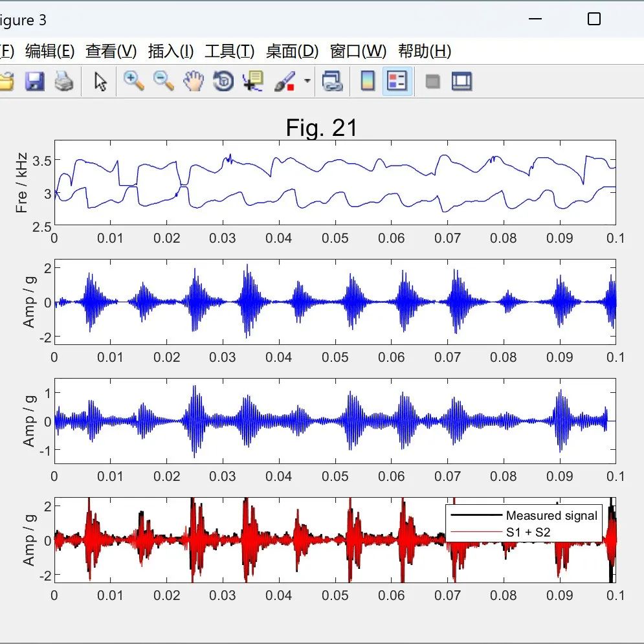Viewport: 644px width, 644px height.
Task: Open the 窗口(W) menu
Action: 358,51
